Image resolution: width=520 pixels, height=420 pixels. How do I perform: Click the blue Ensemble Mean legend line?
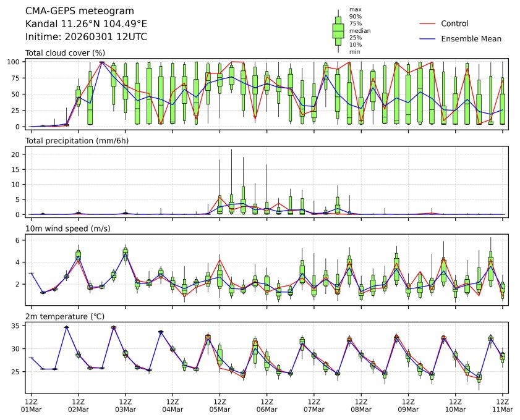point(427,39)
